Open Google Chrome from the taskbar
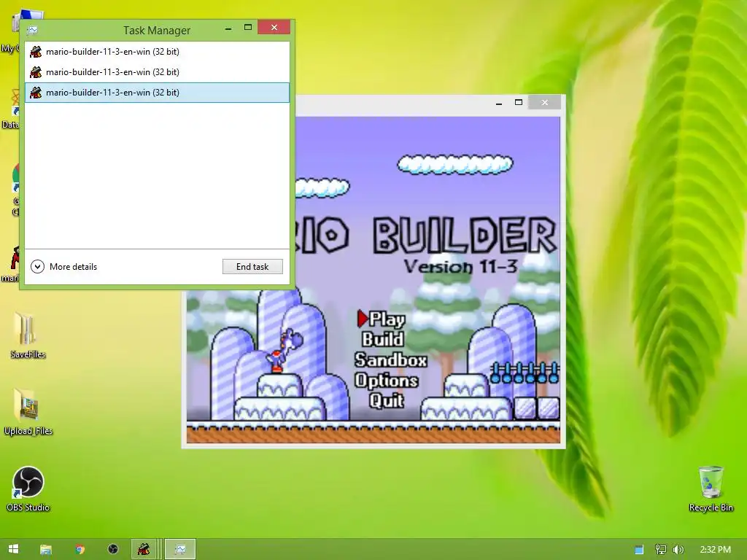 pos(80,550)
